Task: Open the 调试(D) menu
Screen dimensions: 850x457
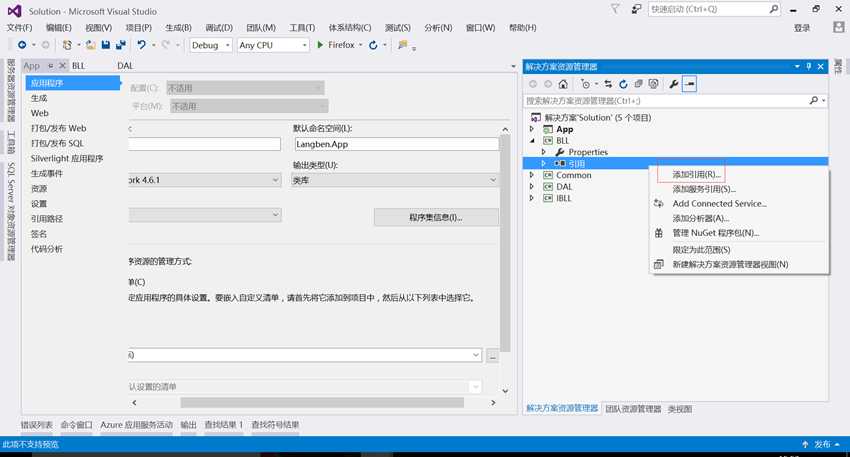Action: (x=219, y=27)
